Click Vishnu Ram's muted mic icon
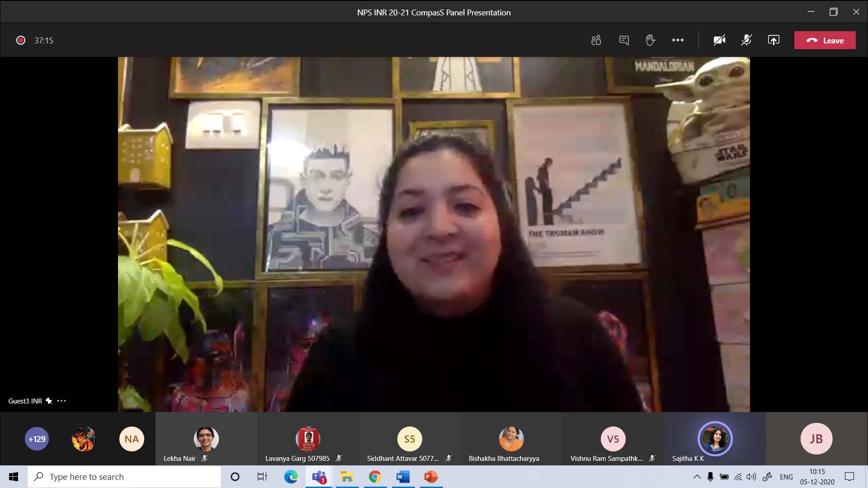 [x=652, y=458]
